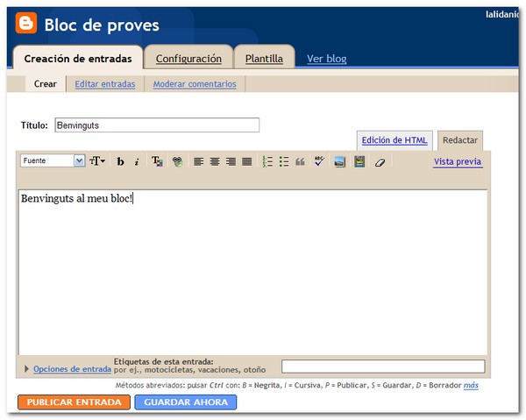Align text to the left

tap(199, 161)
